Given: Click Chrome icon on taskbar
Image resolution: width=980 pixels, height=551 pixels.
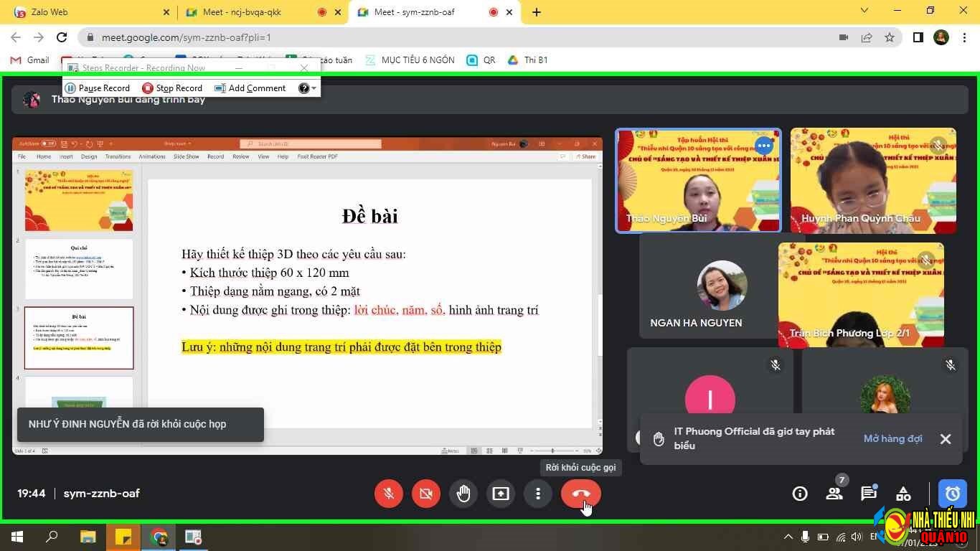Looking at the screenshot, I should (x=159, y=537).
